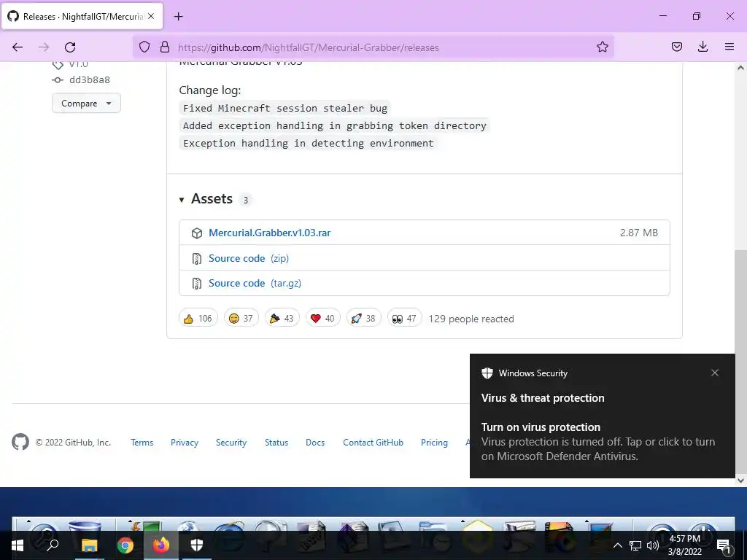React with party popper 43

(282, 318)
